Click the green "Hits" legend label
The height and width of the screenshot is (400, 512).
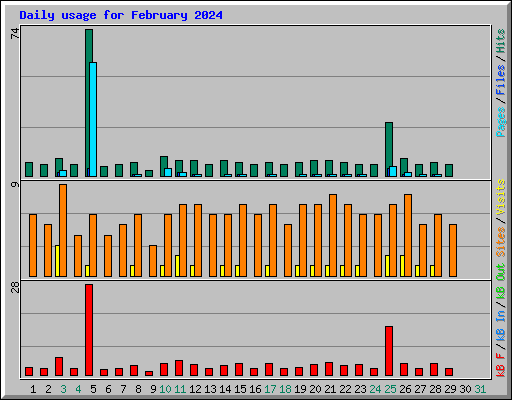(x=501, y=41)
